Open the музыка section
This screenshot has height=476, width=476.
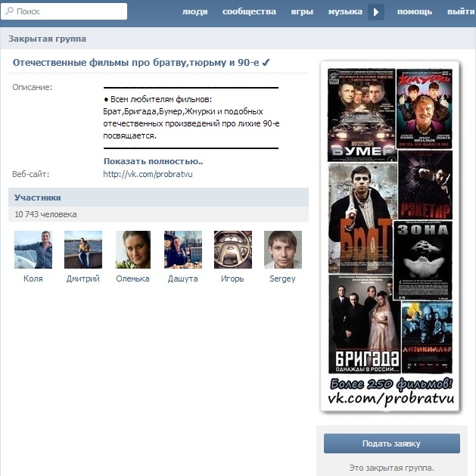point(345,11)
